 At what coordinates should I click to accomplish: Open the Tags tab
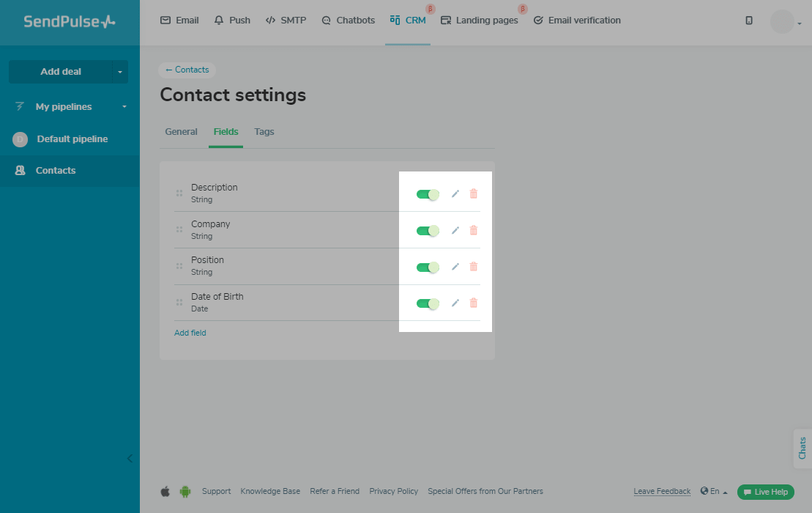tap(264, 132)
